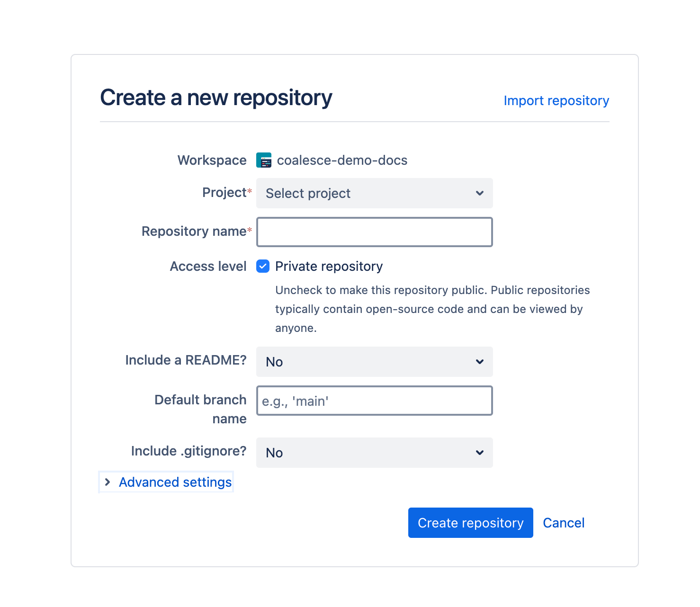This screenshot has height=607, width=700.
Task: Click the checkmark inside the Private repository checkbox
Action: coord(263,266)
